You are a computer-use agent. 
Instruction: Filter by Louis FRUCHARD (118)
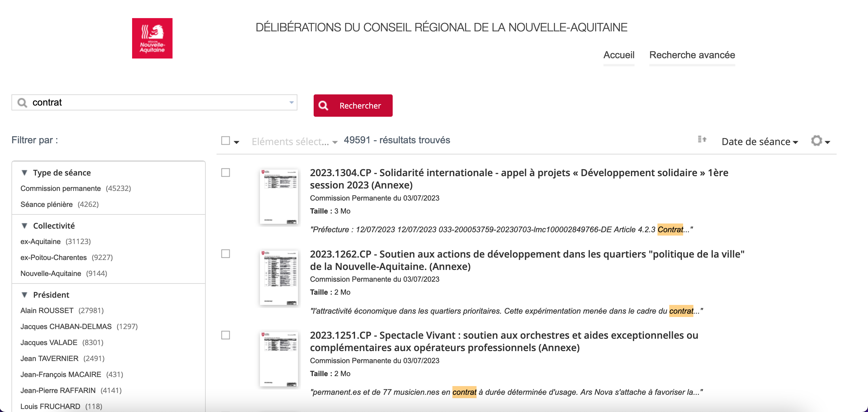[x=61, y=406]
